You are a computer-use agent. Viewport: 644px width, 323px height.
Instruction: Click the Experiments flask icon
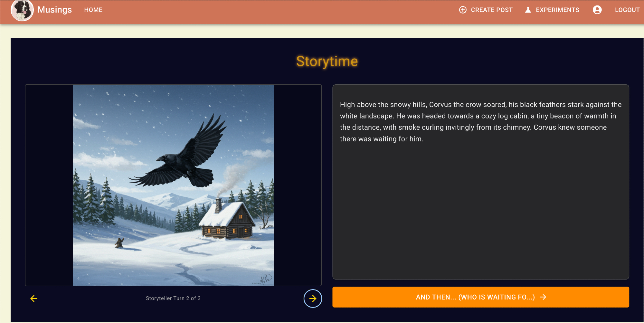(528, 10)
